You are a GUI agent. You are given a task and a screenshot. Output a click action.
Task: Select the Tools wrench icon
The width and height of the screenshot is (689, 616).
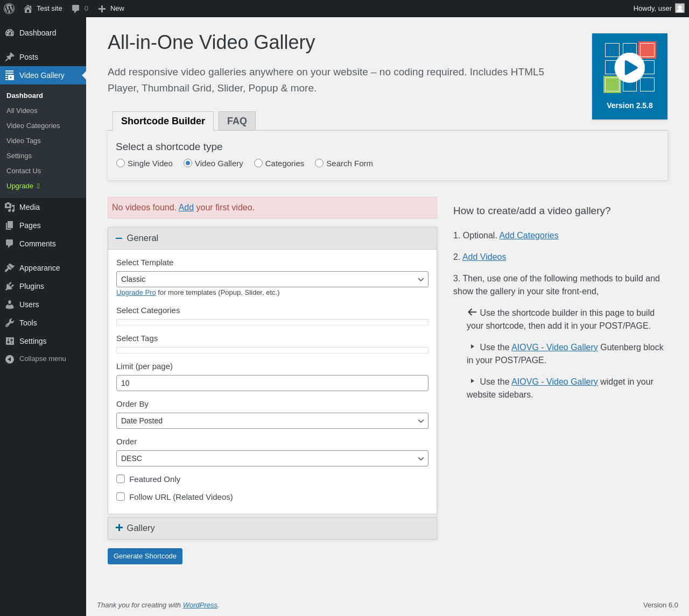tap(10, 323)
